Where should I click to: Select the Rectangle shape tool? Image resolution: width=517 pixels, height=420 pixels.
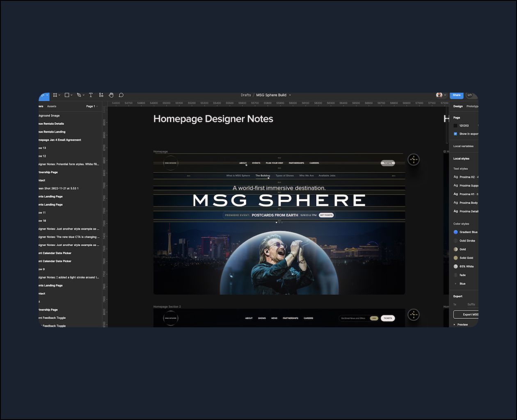tap(67, 95)
